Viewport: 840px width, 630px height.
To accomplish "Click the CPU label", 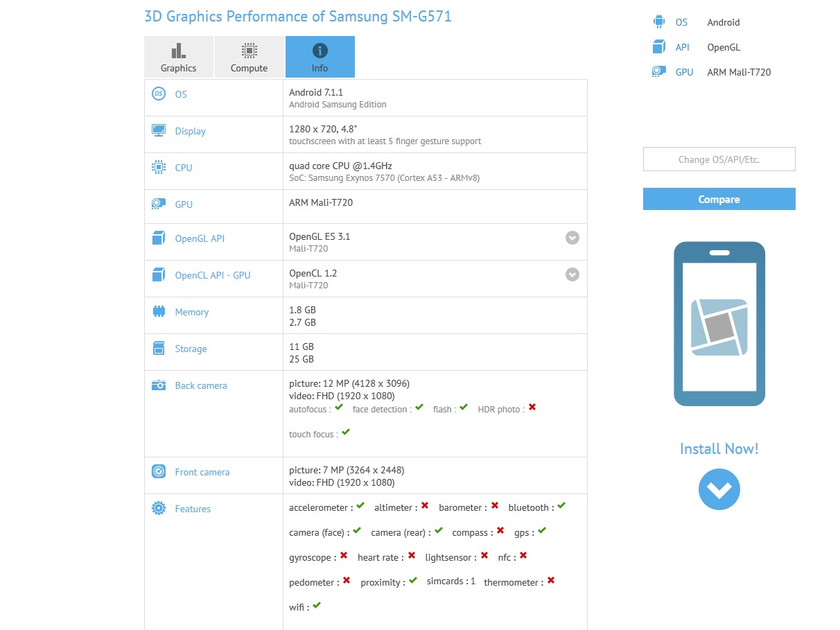I will pos(184,168).
